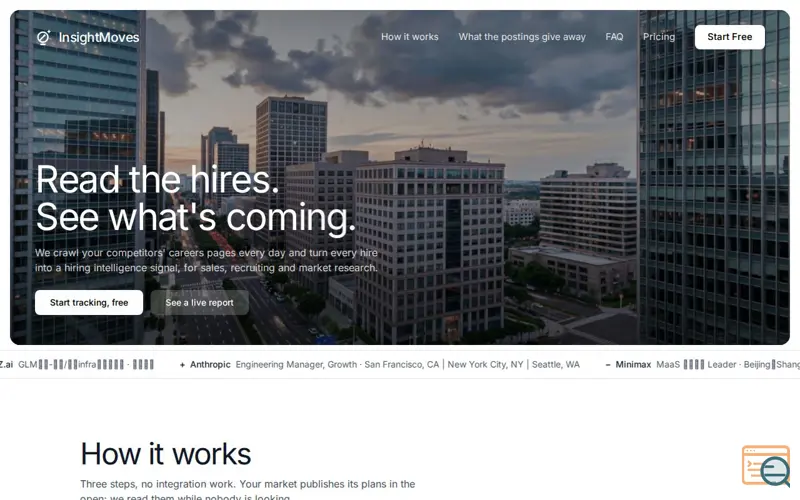Click the InsightMoves brand name
This screenshot has height=500, width=800.
98,37
